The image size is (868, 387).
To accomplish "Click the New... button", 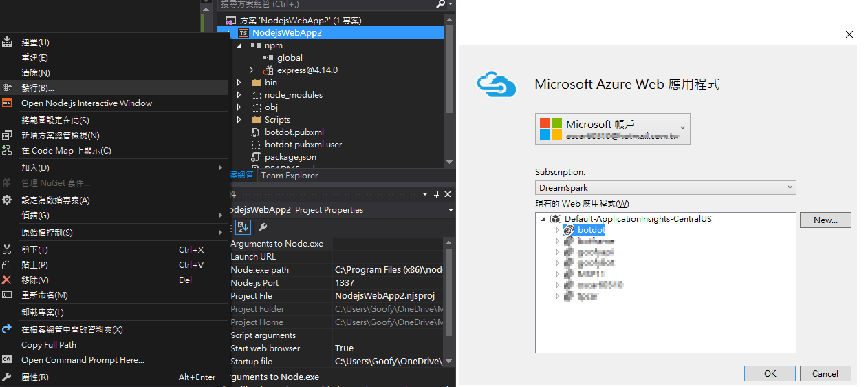I will tap(825, 220).
